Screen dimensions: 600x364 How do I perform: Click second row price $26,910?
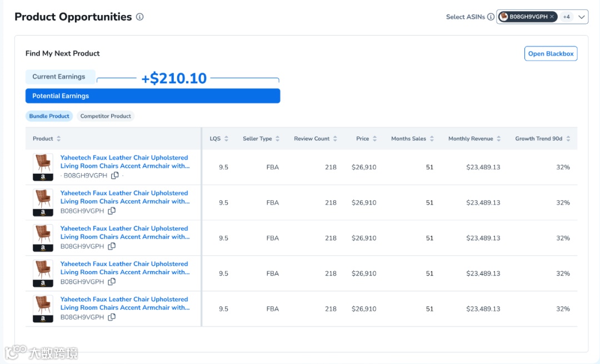(364, 203)
